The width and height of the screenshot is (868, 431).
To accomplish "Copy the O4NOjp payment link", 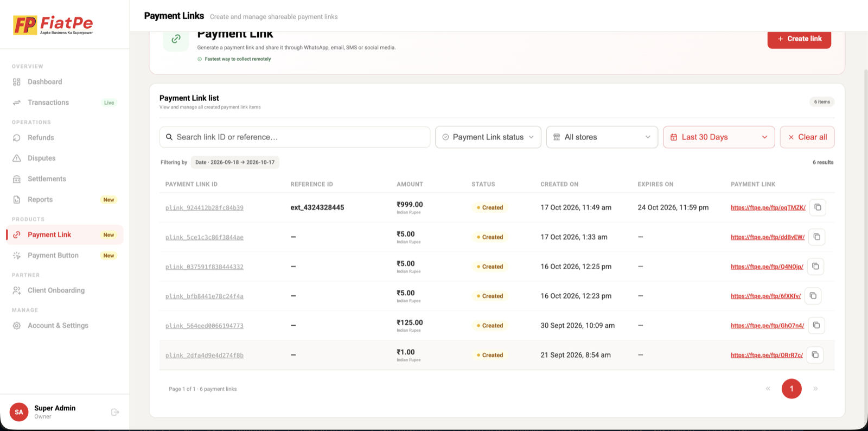I will click(815, 267).
